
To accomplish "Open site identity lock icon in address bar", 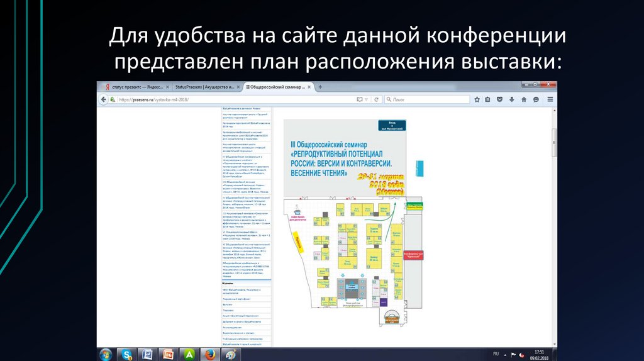I will point(113,99).
